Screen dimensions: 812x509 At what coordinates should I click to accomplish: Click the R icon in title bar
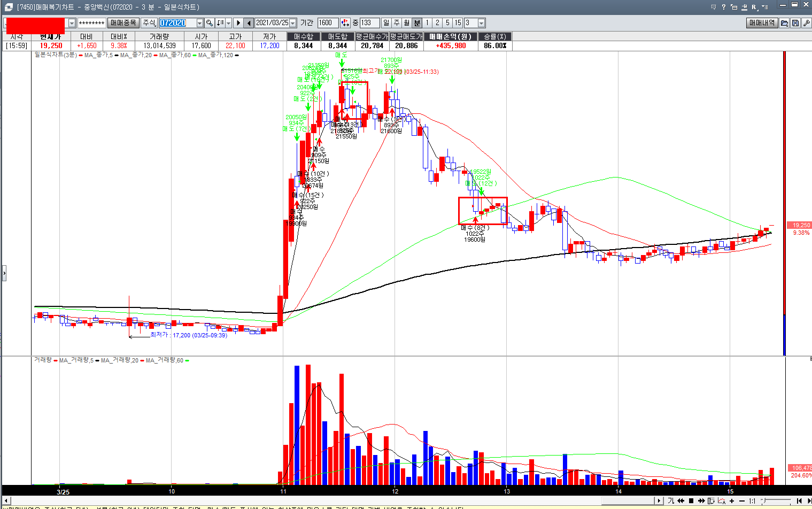point(755,7)
